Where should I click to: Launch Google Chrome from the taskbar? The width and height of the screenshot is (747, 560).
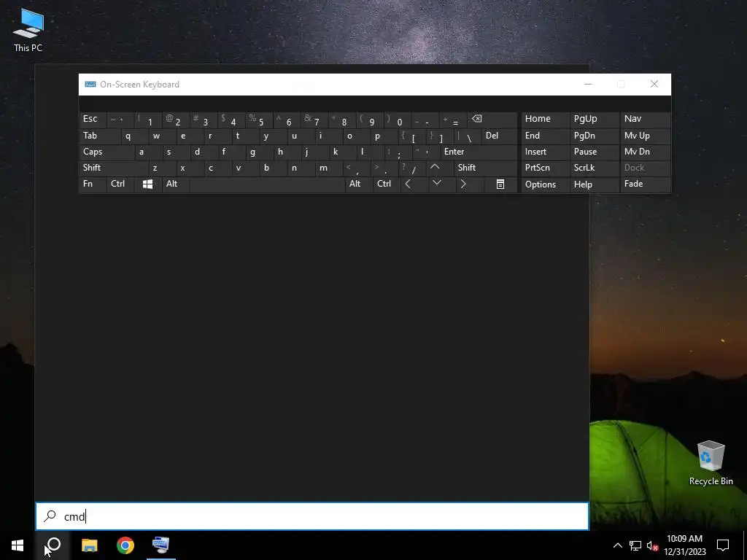[125, 545]
